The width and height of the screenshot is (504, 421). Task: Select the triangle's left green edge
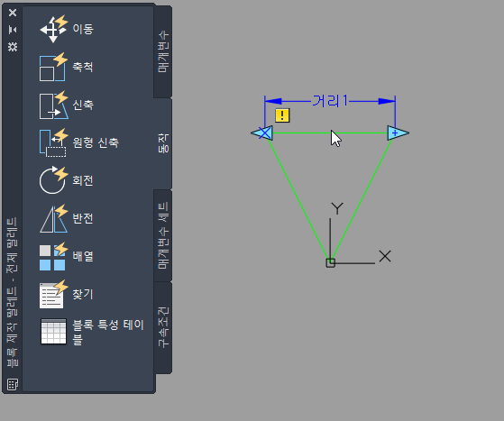coord(299,200)
